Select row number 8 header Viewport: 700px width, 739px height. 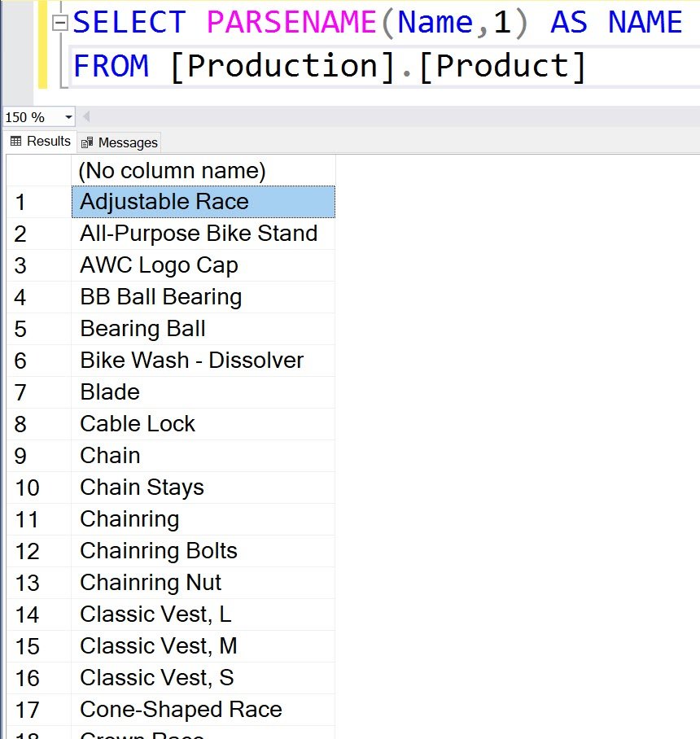(38, 424)
